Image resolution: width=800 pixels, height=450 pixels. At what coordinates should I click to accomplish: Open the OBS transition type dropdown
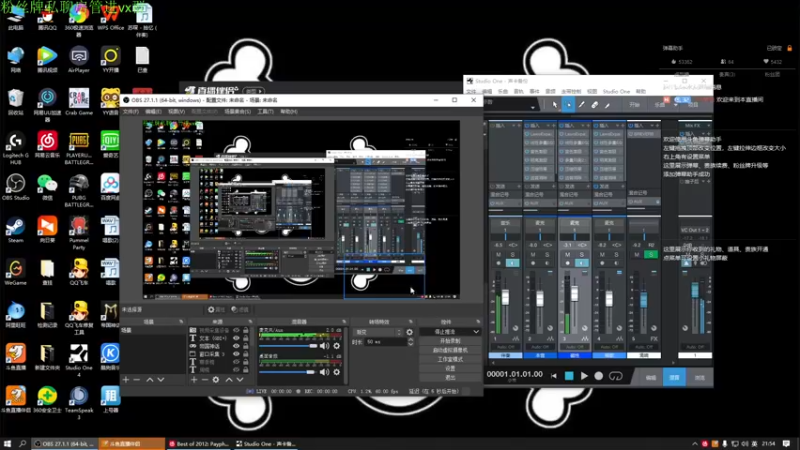pos(378,332)
